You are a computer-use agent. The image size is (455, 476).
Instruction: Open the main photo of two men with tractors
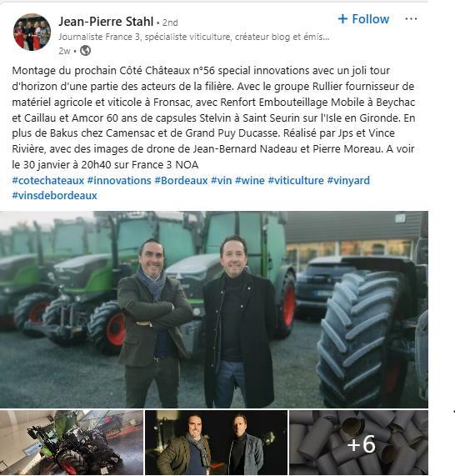coord(214,309)
